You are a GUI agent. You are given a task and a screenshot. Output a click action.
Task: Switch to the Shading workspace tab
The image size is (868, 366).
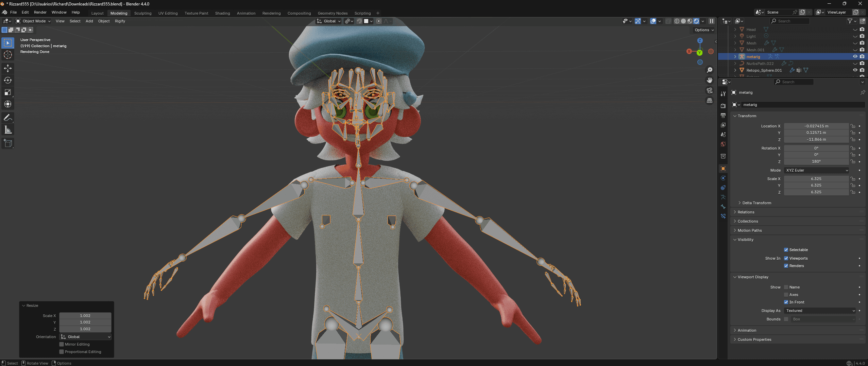[223, 13]
